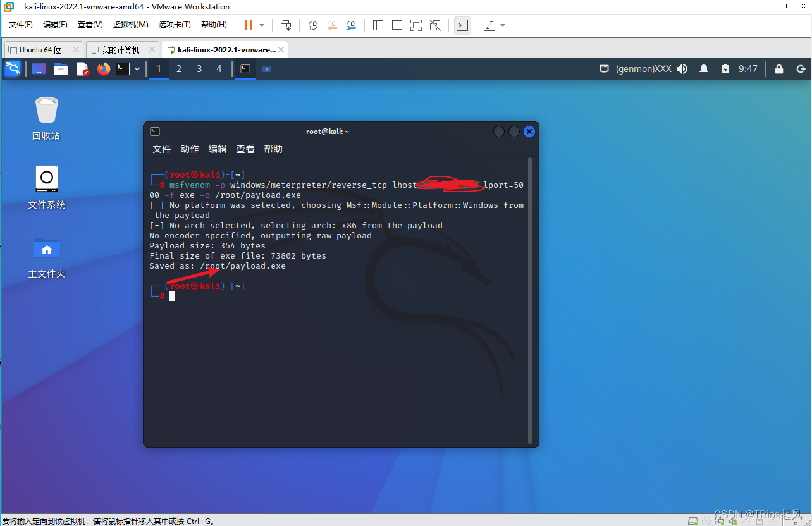Click the home folder task button in panel

click(x=267, y=69)
